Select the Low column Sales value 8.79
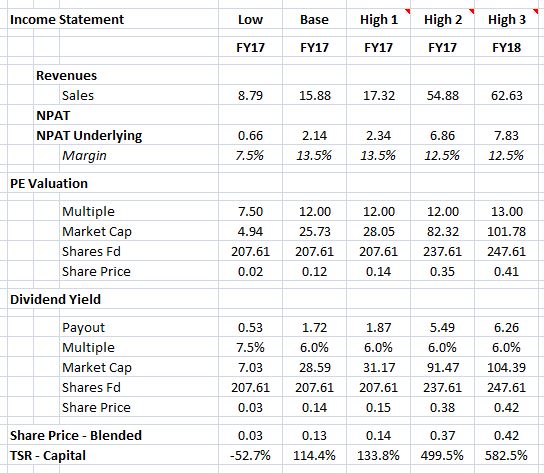The height and width of the screenshot is (473, 544). pos(250,95)
